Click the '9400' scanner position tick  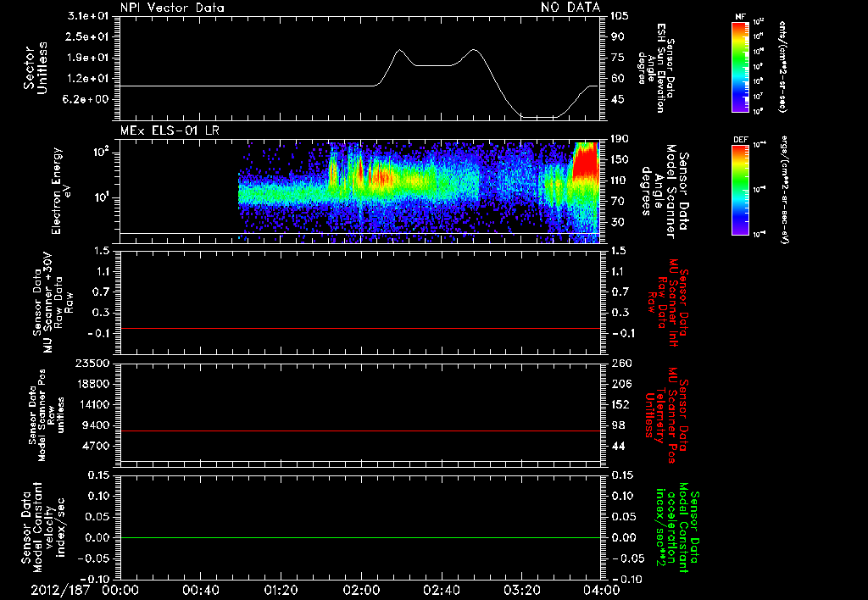[97, 425]
